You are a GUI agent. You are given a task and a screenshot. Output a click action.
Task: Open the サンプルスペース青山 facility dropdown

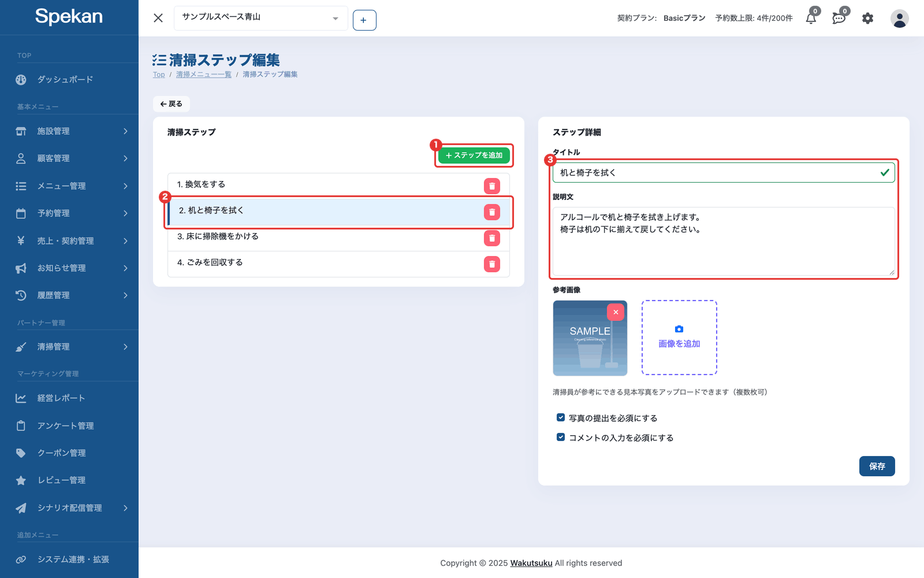(261, 18)
